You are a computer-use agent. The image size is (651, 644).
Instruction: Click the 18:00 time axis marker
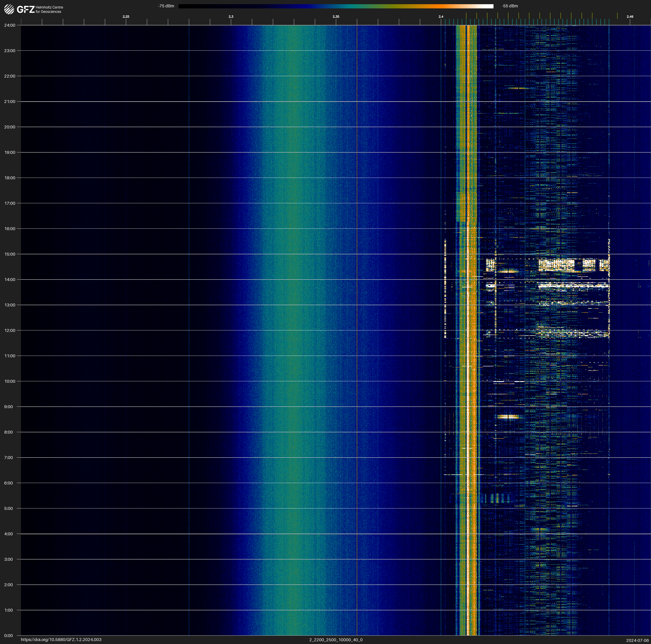pos(10,178)
